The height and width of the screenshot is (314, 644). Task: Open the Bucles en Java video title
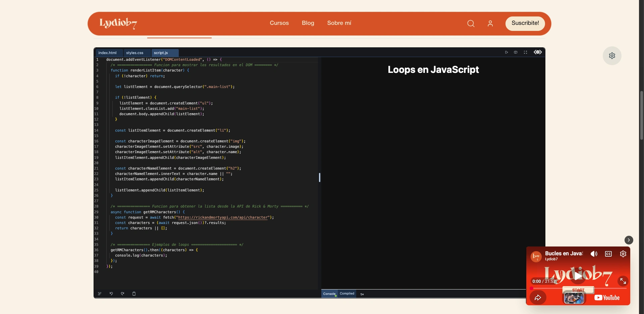[x=564, y=254]
